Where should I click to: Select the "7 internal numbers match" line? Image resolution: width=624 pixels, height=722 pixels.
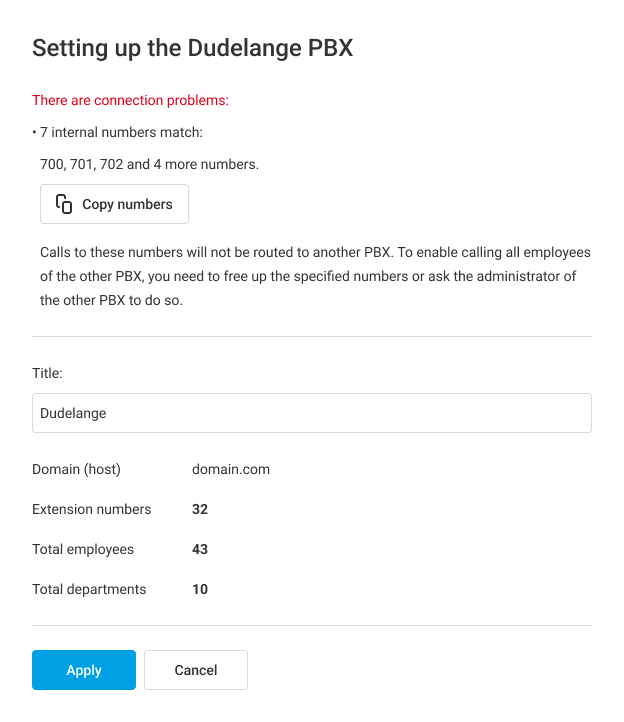[121, 132]
